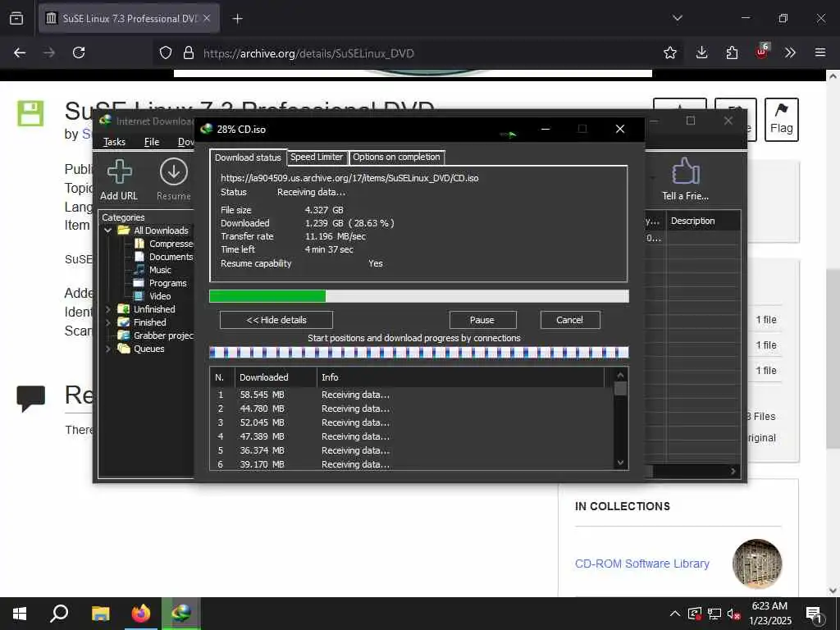Click the Firefox bookmark star icon
Screen dimensions: 840x630
point(669,52)
